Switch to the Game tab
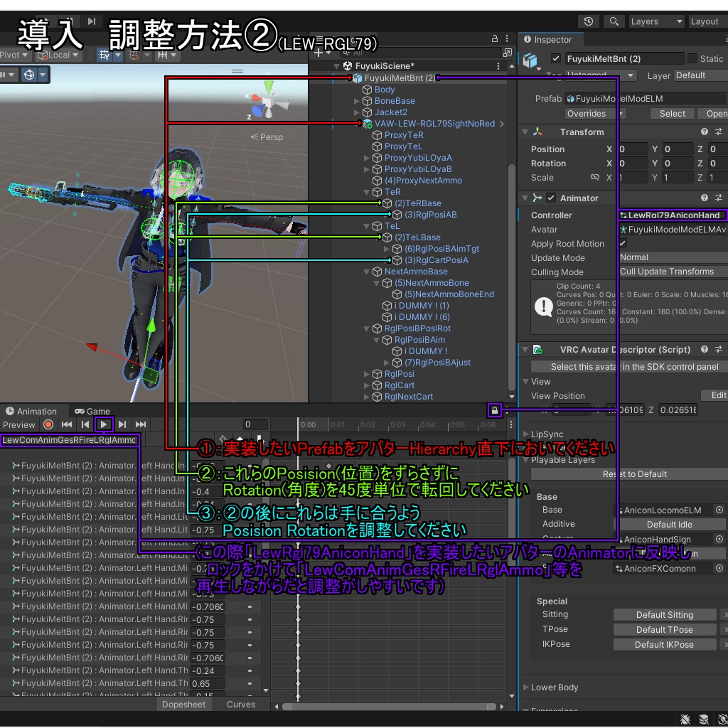 pyautogui.click(x=92, y=411)
